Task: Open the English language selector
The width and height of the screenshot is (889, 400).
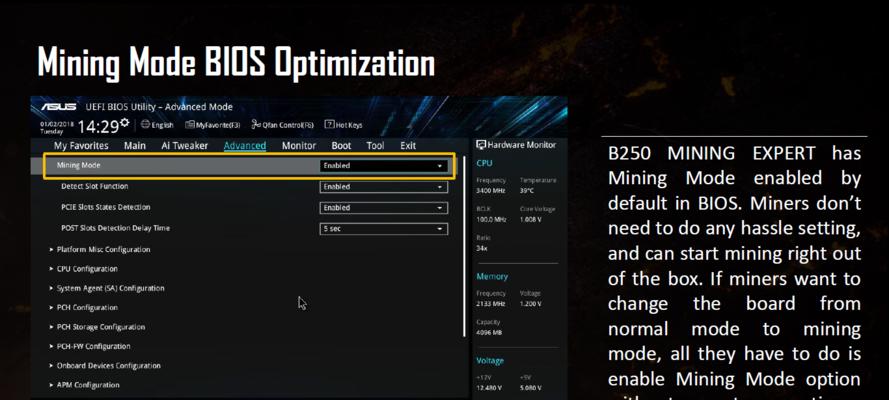Action: pyautogui.click(x=157, y=125)
